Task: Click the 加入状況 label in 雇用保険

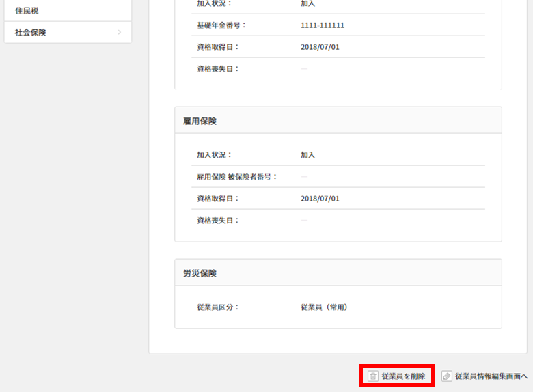Action: pyautogui.click(x=214, y=155)
